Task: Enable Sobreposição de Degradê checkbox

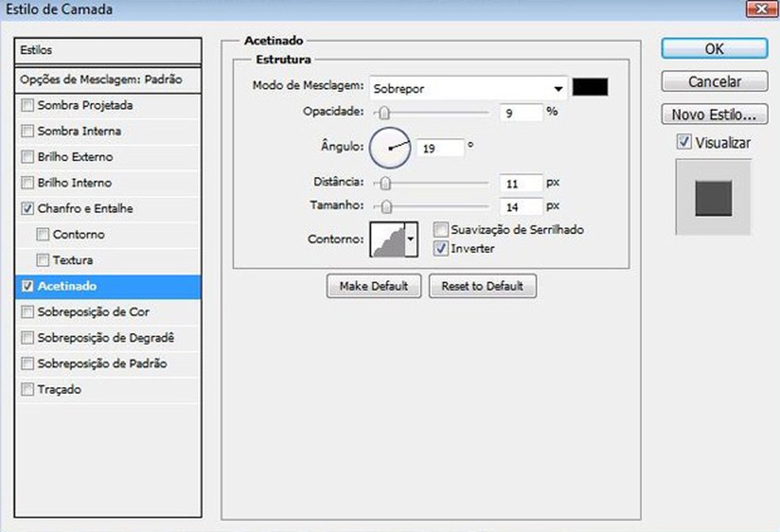Action: point(28,338)
